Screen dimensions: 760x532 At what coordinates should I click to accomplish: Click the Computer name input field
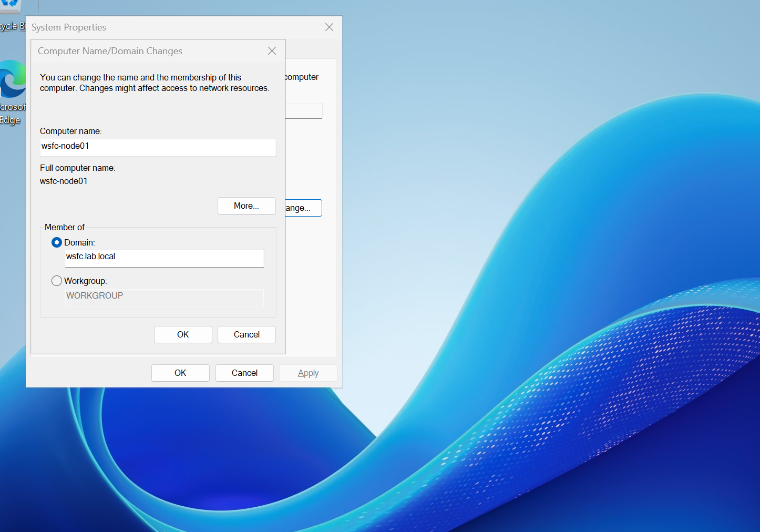(x=158, y=148)
